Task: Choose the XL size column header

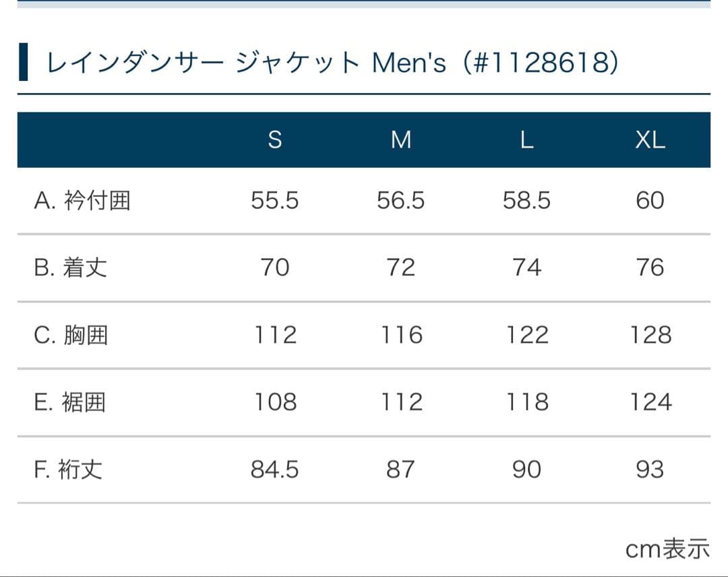Action: pos(650,140)
